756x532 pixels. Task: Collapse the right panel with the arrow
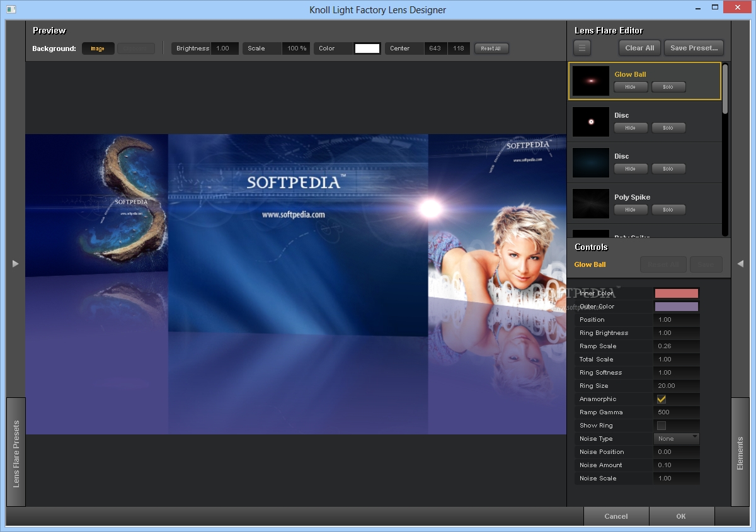click(x=740, y=264)
